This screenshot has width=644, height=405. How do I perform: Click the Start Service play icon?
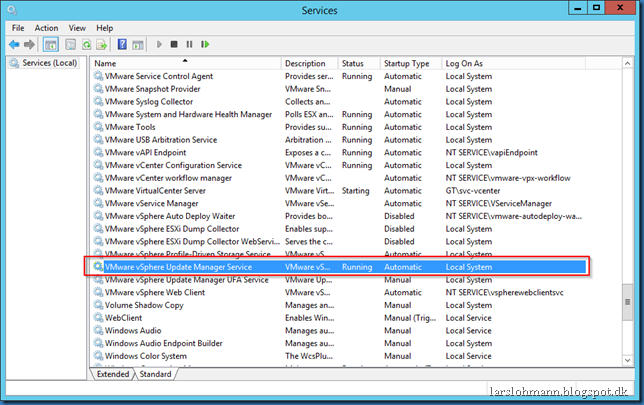coord(159,44)
